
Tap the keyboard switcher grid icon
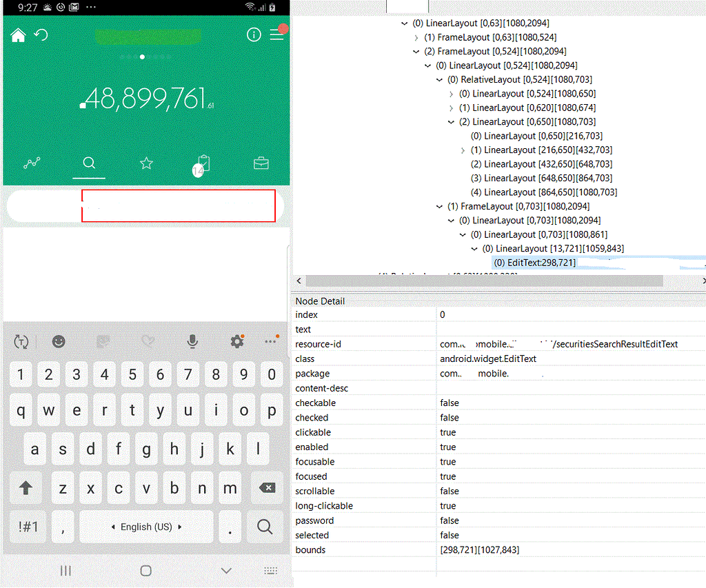270,571
